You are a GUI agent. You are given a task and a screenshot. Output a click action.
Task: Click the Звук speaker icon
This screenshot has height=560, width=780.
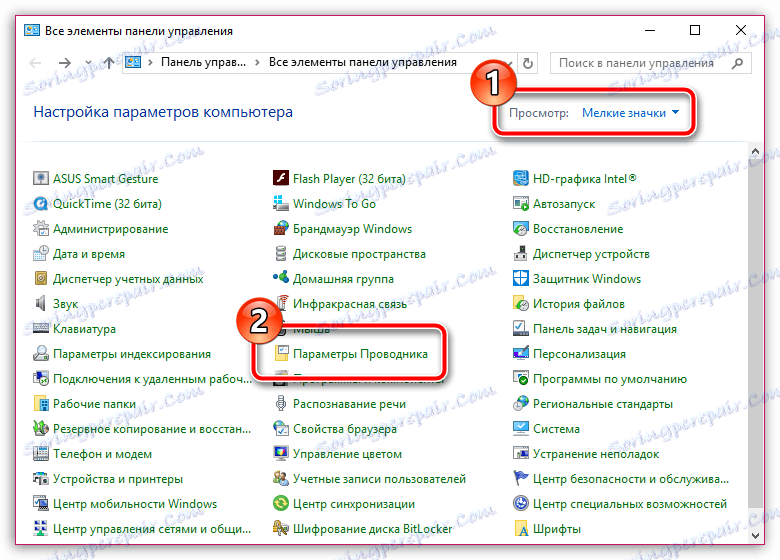tap(40, 303)
